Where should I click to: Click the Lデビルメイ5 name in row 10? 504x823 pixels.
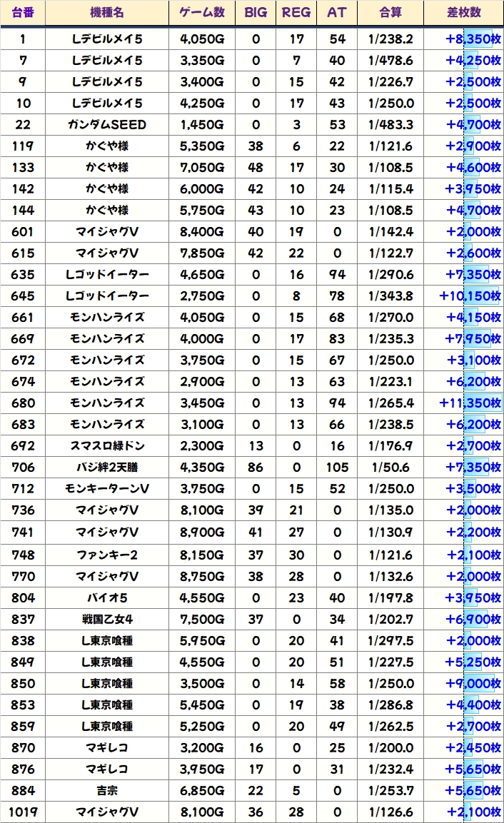[x=107, y=103]
